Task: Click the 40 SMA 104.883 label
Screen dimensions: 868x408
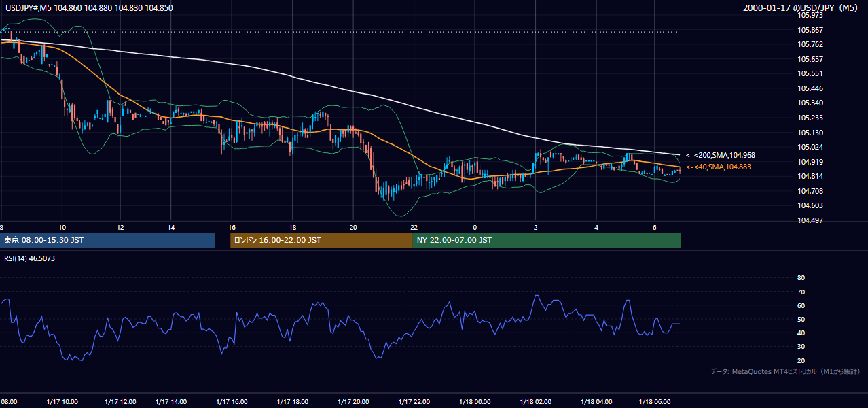Action: [x=718, y=167]
